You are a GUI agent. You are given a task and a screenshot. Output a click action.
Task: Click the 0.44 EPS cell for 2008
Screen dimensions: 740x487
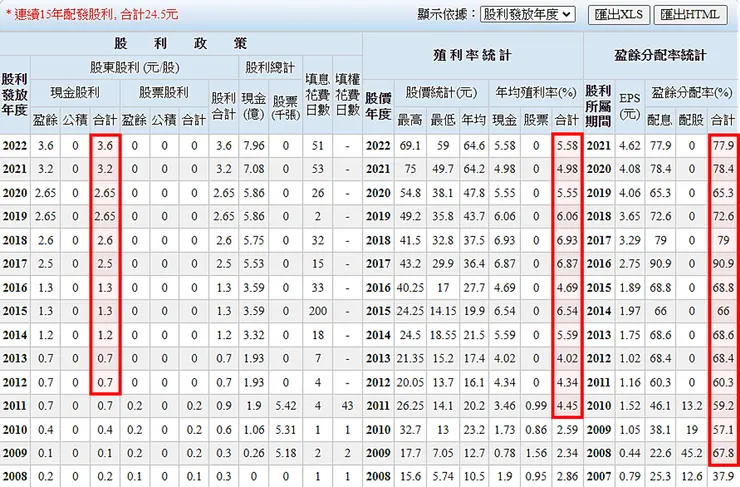pos(630,453)
